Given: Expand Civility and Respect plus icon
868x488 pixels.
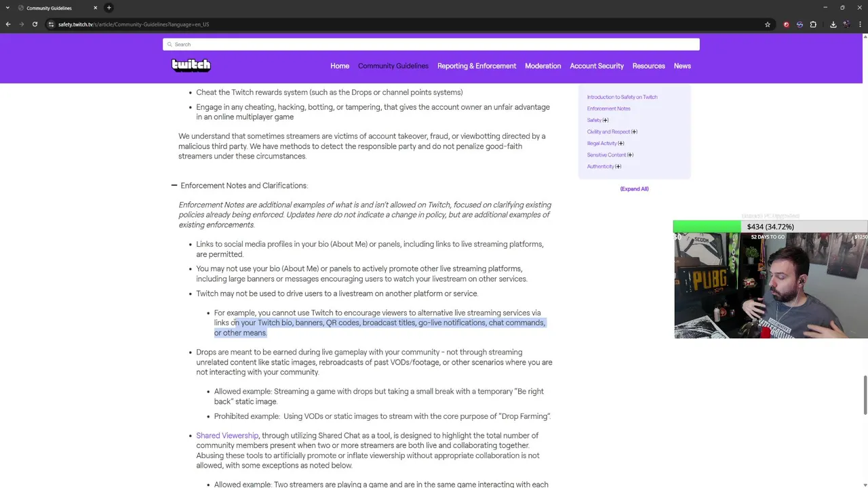Looking at the screenshot, I should (x=634, y=131).
